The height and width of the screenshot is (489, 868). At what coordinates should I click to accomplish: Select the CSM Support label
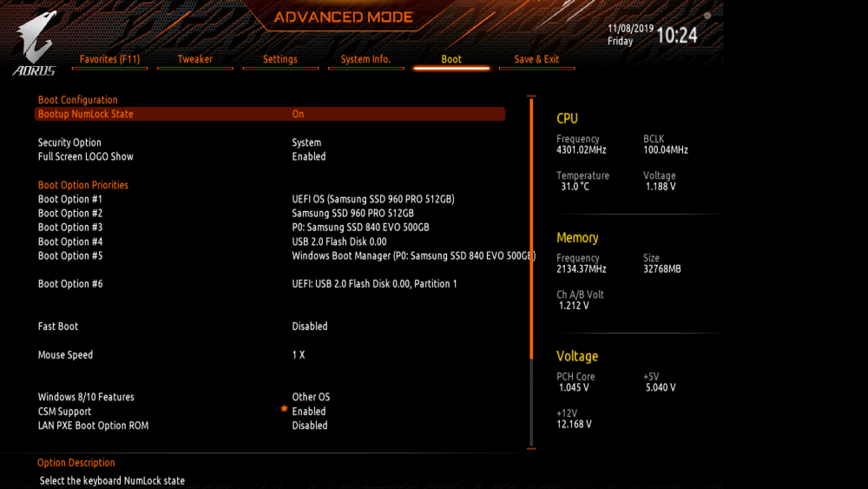click(x=64, y=412)
